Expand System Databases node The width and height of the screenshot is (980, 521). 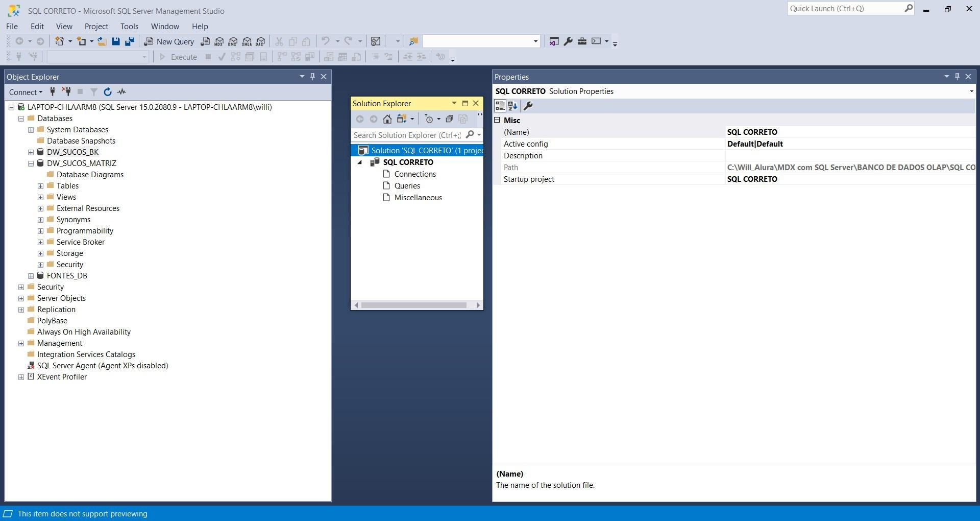[x=31, y=130]
